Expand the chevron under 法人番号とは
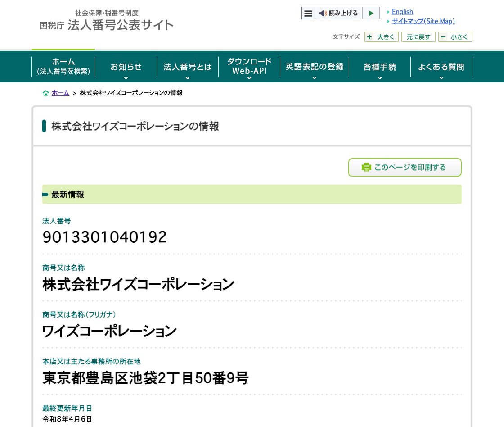 [x=188, y=78]
